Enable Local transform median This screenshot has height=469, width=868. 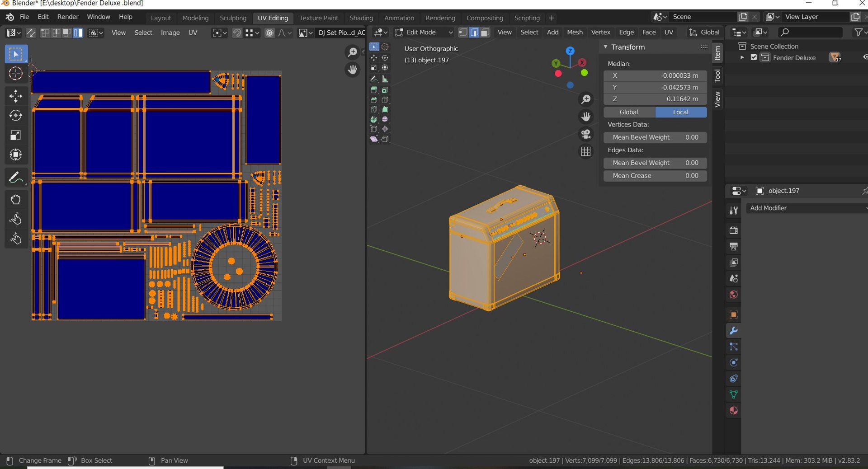680,112
